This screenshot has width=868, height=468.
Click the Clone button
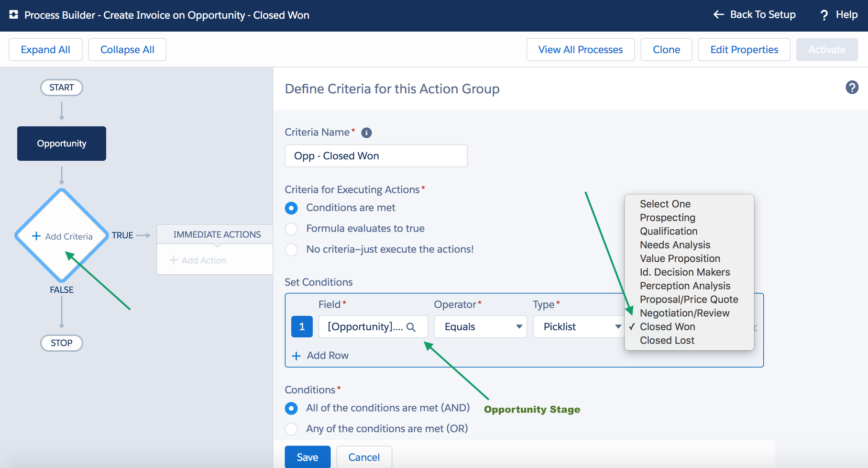666,50
